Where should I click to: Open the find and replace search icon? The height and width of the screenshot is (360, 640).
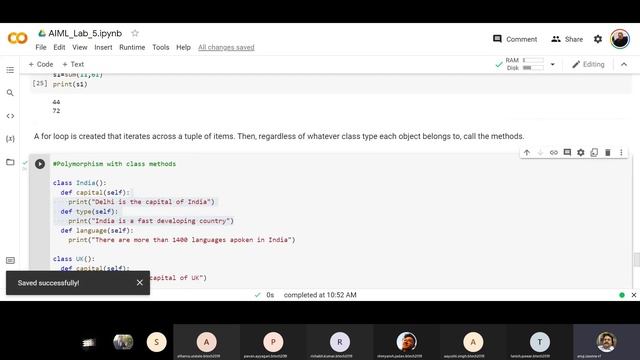10,93
